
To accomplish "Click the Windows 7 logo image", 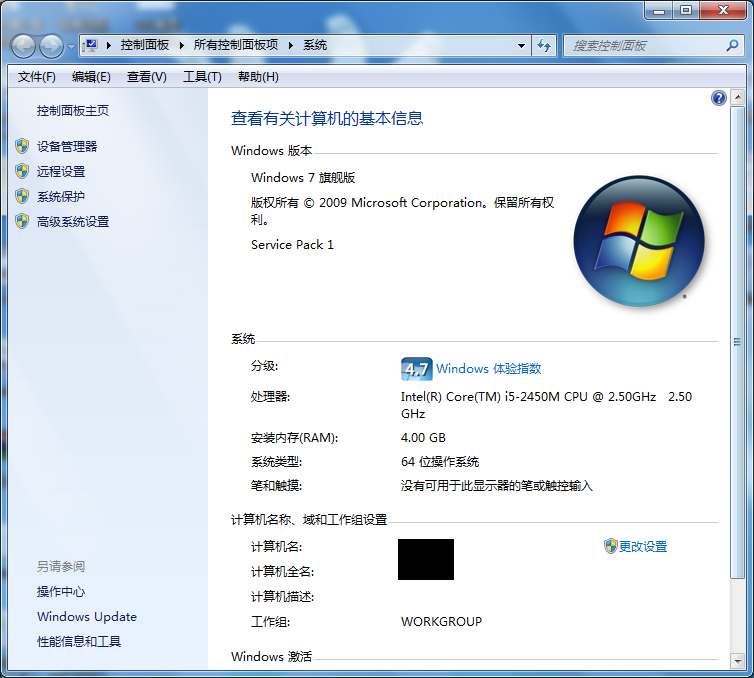I will [639, 241].
